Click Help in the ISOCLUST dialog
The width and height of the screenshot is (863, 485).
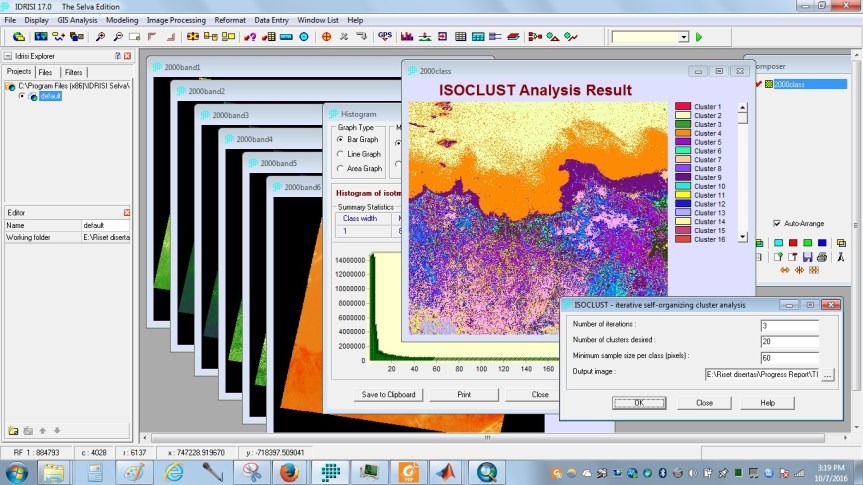[x=768, y=403]
